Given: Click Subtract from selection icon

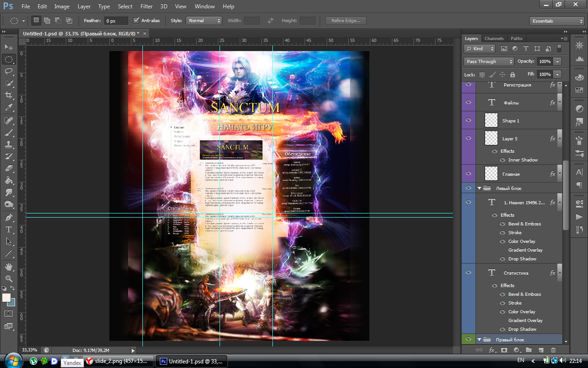Looking at the screenshot, I should [x=58, y=20].
